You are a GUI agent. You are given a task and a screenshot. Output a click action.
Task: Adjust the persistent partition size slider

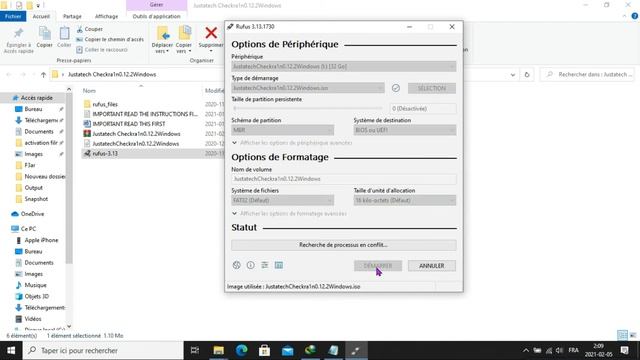308,109
